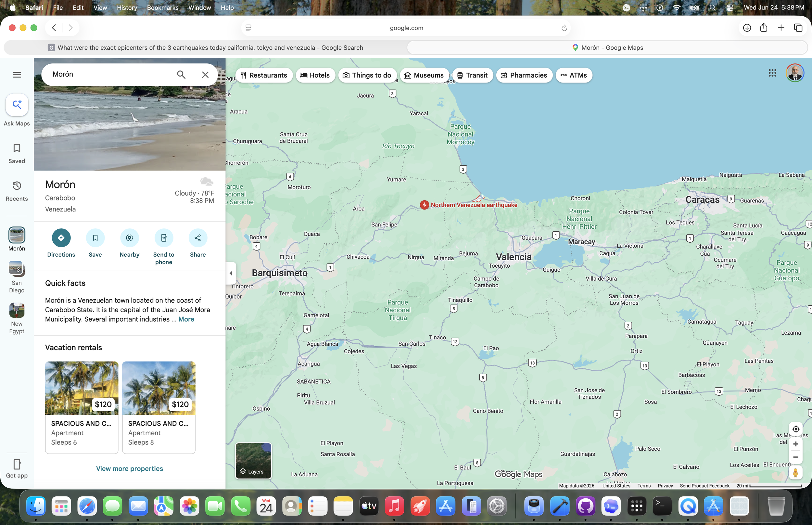Open the Terms link on map footer

644,486
